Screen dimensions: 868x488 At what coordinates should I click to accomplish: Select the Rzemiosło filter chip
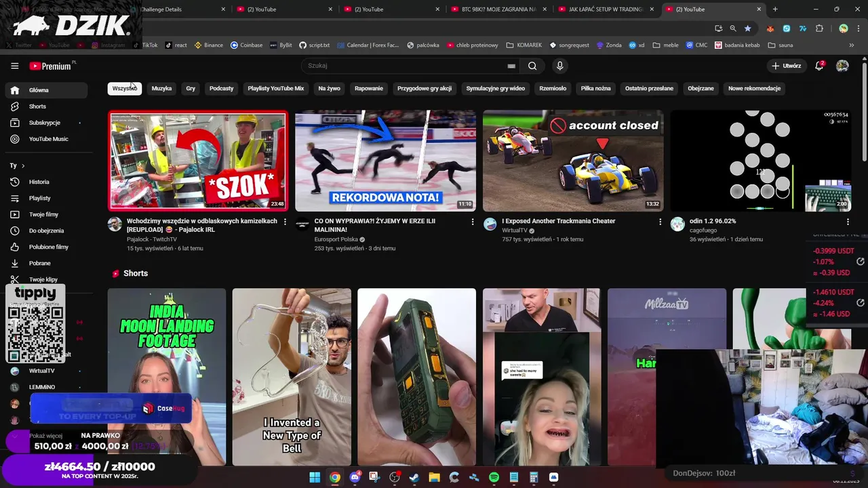pyautogui.click(x=553, y=88)
